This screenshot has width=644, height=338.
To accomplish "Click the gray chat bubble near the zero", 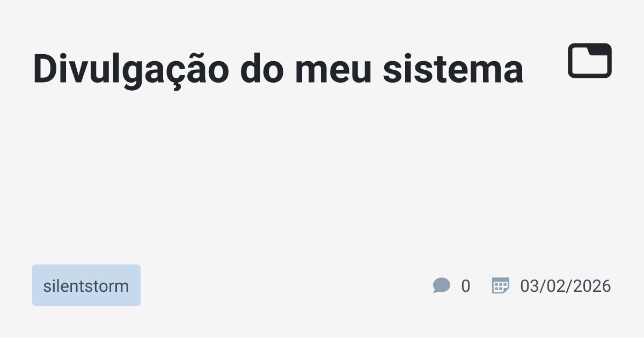I will pyautogui.click(x=441, y=285).
